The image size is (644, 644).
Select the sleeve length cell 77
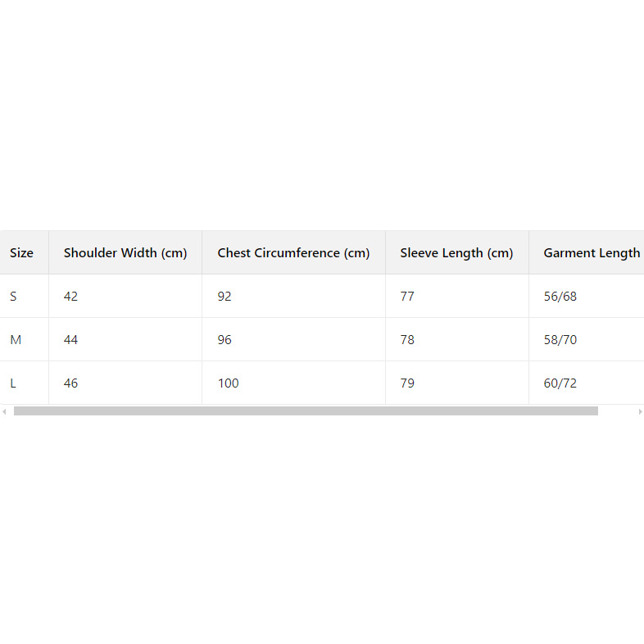407,297
